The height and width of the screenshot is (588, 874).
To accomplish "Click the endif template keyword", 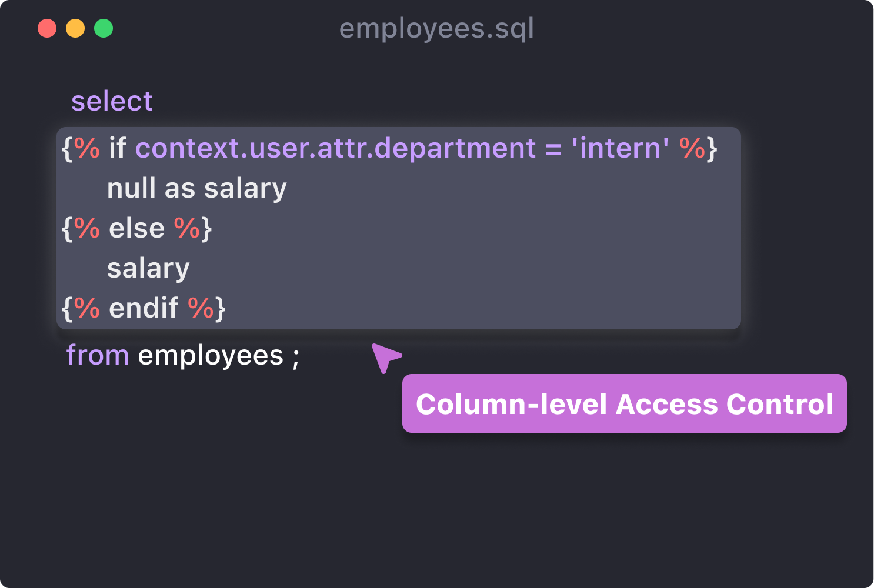I will click(x=144, y=308).
